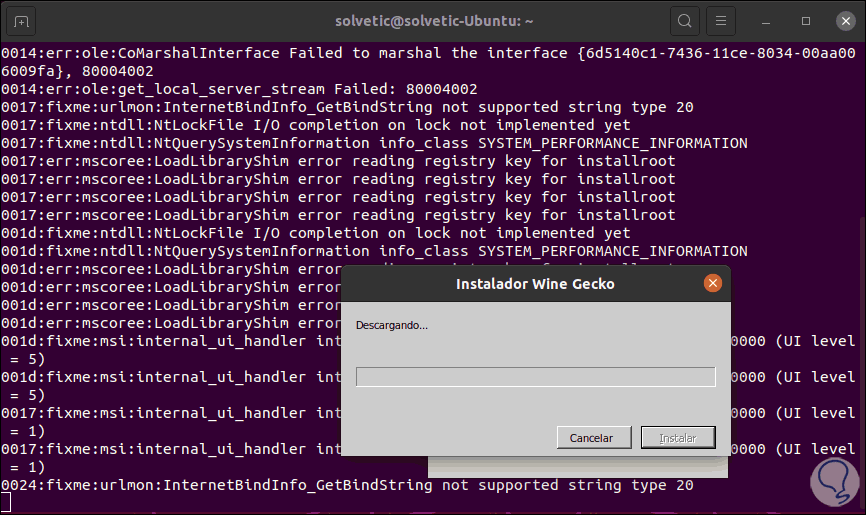Click the first NtLockFile fixme line
The width and height of the screenshot is (866, 515).
pos(315,125)
